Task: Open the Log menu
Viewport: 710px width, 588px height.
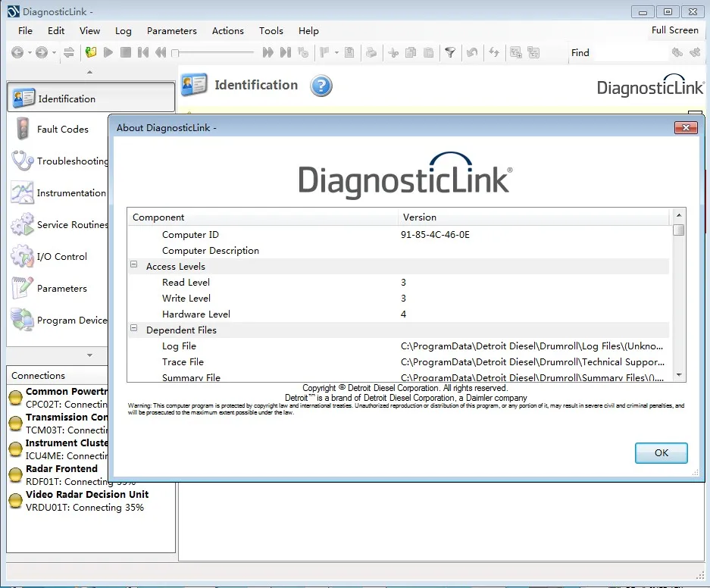Action: pos(124,31)
